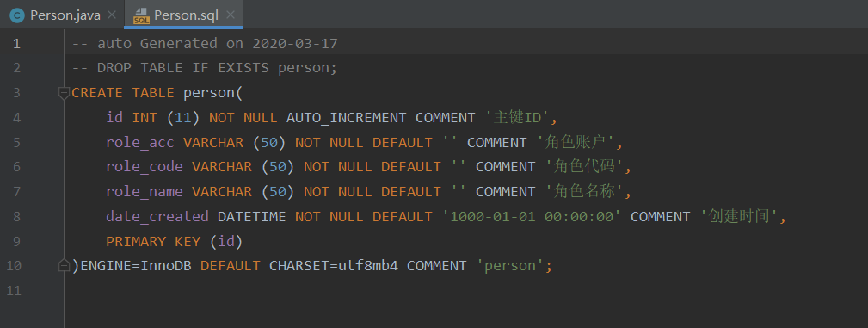
Task: Click the Java class icon on Person.java tab
Action: 17,15
